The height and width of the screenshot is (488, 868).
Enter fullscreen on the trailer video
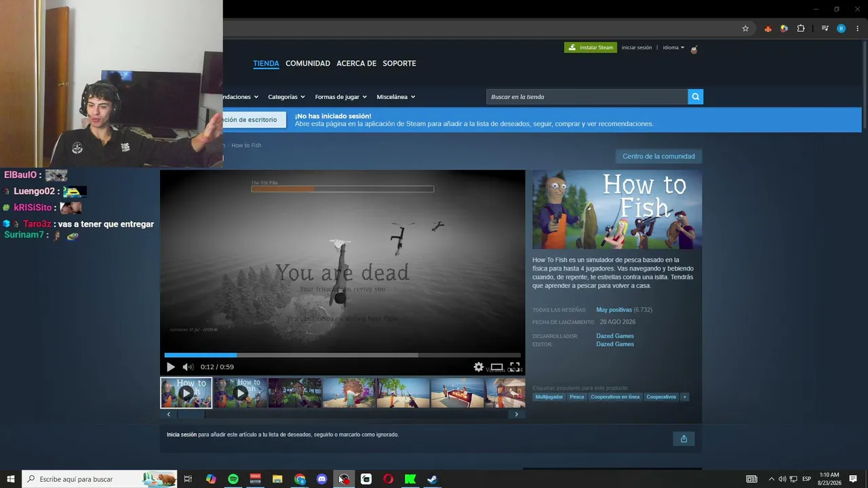click(515, 367)
